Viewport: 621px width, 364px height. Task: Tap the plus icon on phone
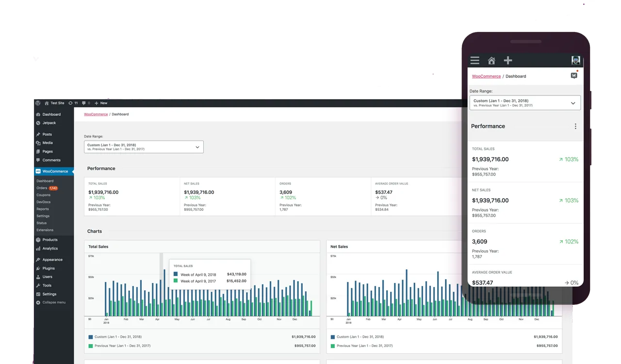508,61
